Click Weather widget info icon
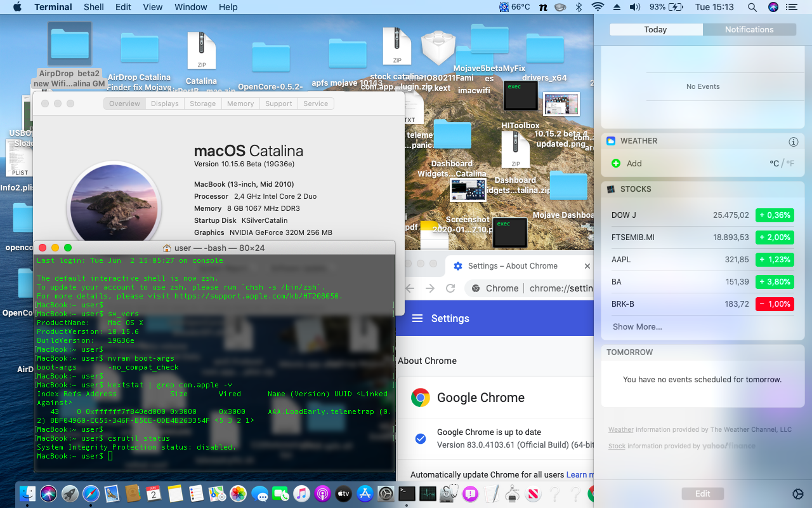Screen dimensions: 812x508 tap(793, 142)
